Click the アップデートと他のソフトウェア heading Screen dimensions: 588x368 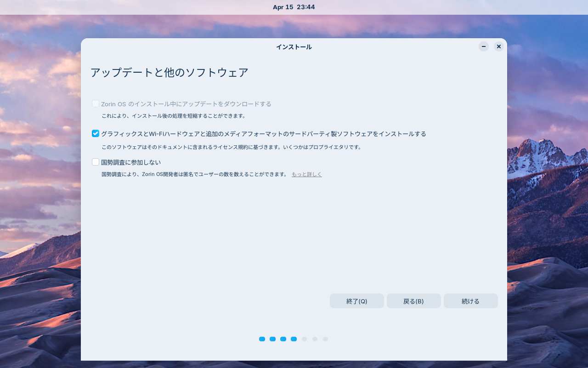(169, 72)
